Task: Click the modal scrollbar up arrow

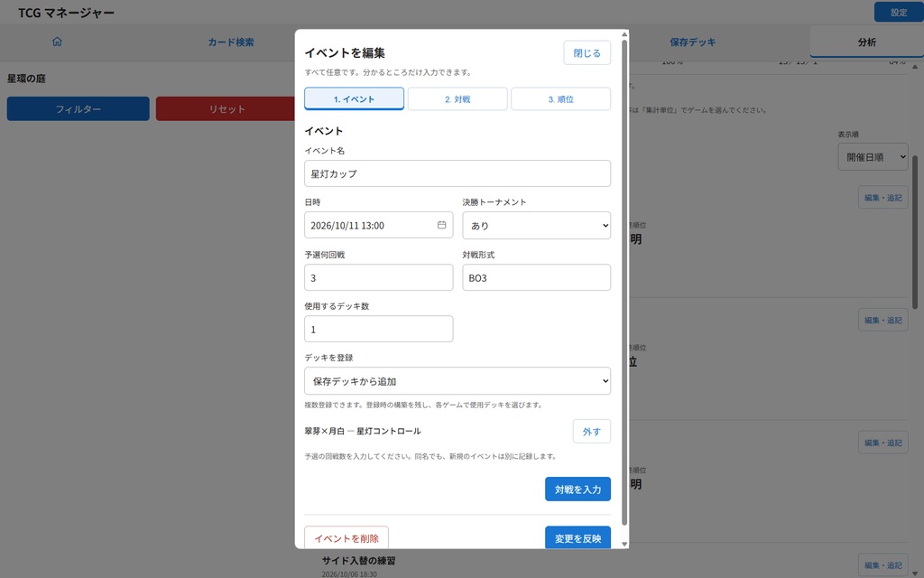Action: coord(624,34)
